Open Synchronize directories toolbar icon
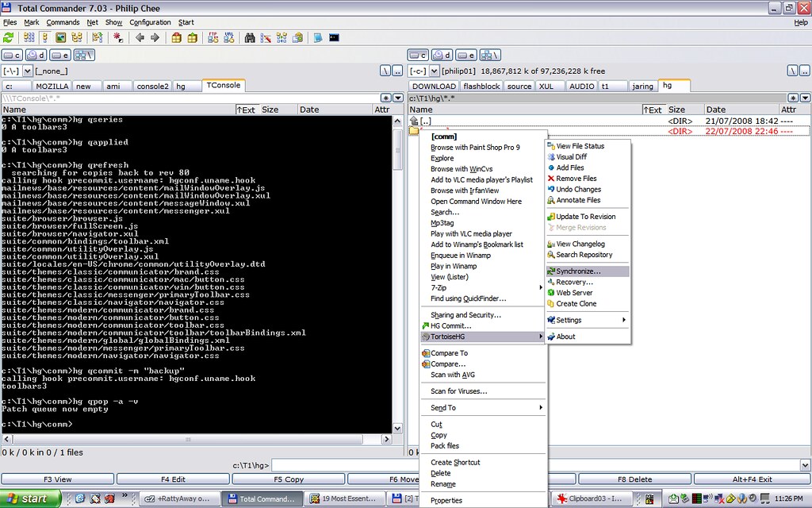Image resolution: width=812 pixels, height=508 pixels. point(282,37)
